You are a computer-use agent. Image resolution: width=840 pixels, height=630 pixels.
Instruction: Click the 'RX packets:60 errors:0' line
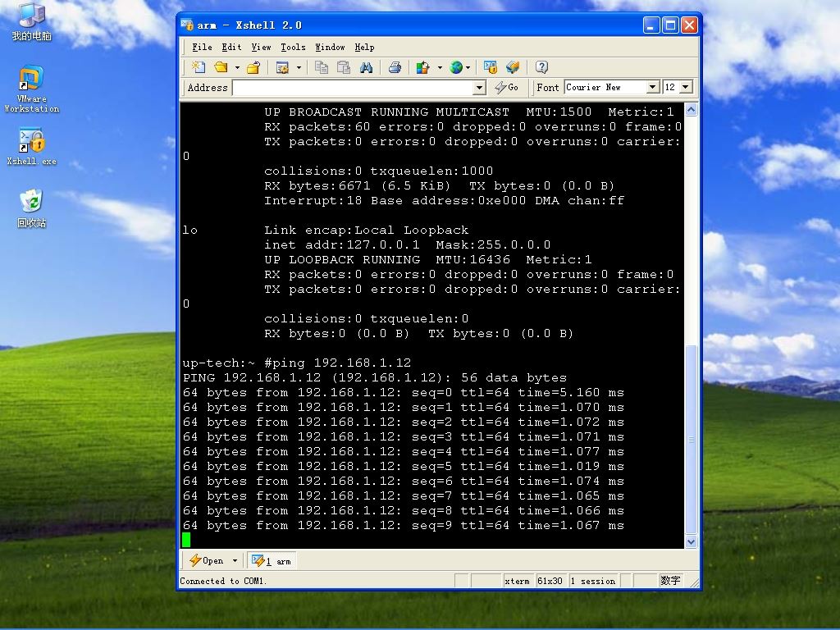[x=473, y=127]
